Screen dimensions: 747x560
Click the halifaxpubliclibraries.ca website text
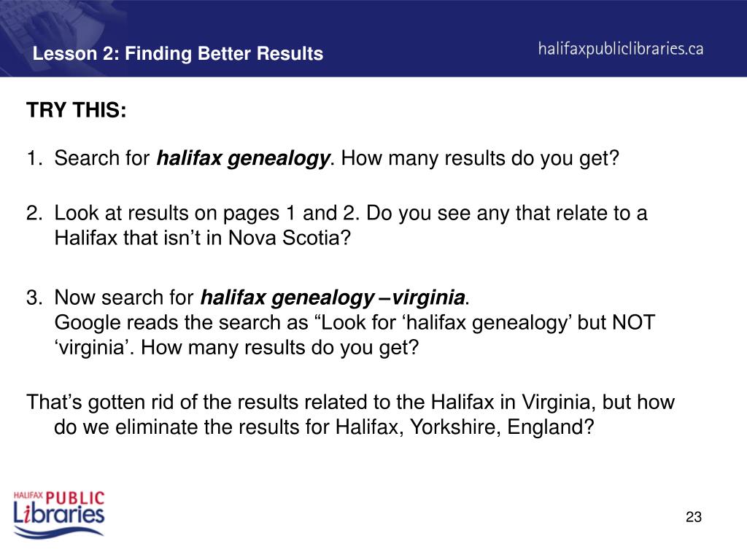(621, 49)
